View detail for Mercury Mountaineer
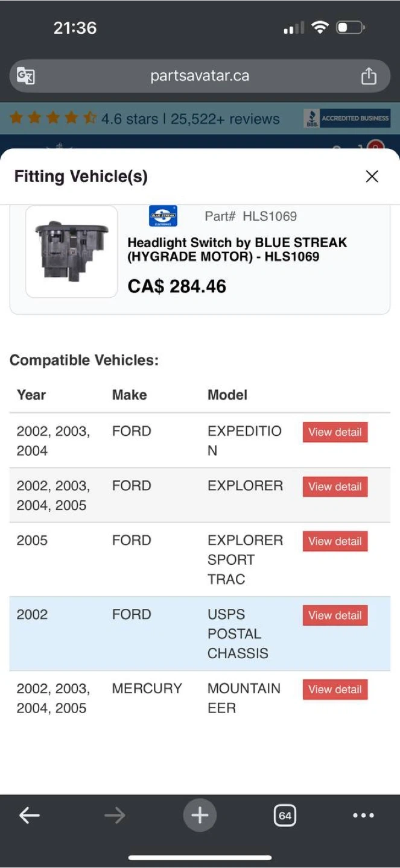400x868 pixels. [x=335, y=690]
